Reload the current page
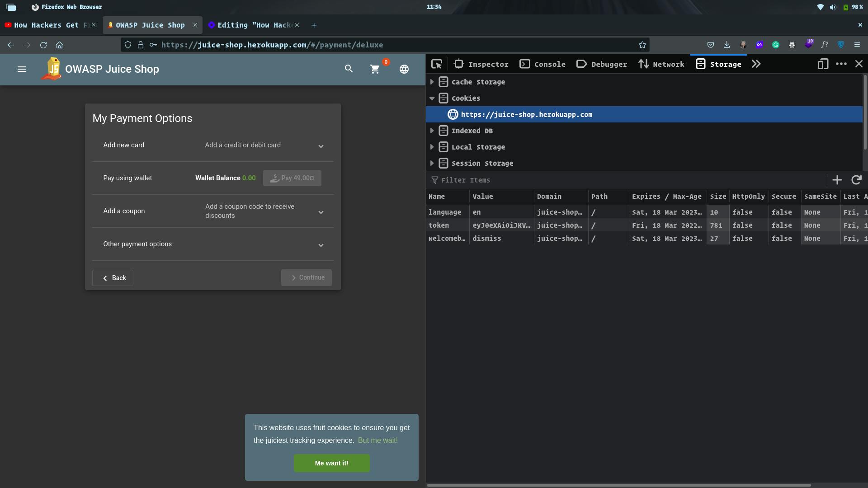The image size is (868, 488). point(43,45)
